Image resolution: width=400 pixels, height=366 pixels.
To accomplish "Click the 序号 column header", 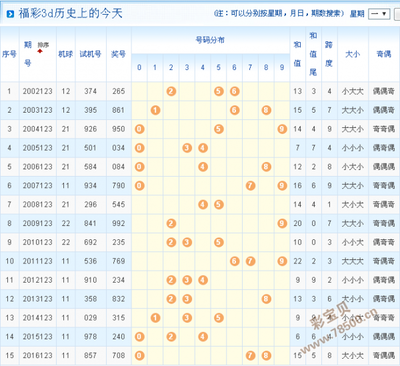I will [x=9, y=54].
